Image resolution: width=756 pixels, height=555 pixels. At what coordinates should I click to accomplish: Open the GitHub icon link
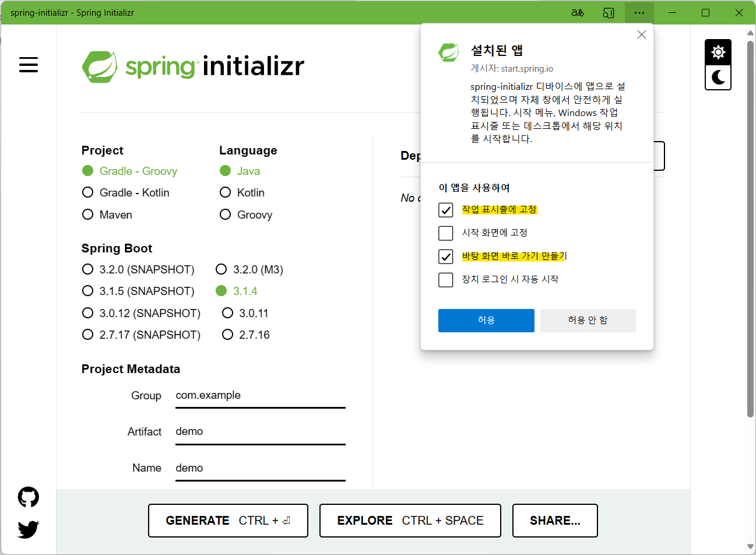coord(29,497)
